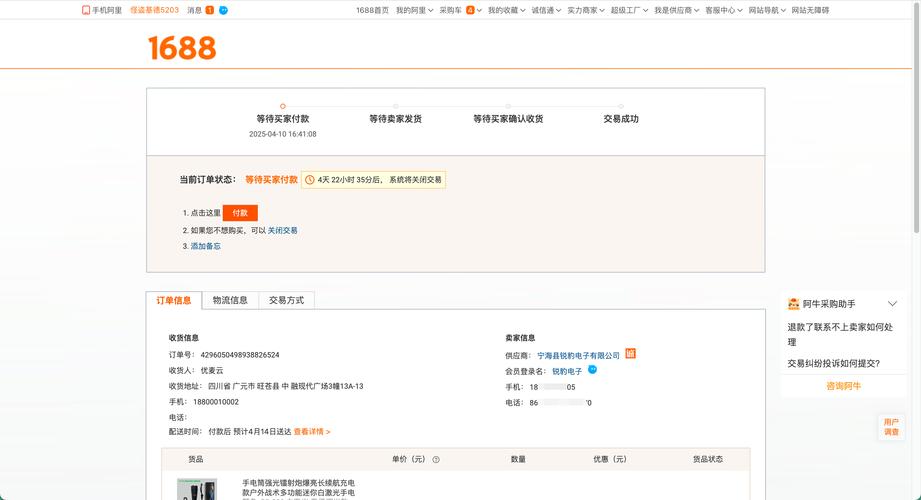The image size is (921, 500).
Task: Click the 阿牛采购助手 mascot icon
Action: click(x=794, y=304)
